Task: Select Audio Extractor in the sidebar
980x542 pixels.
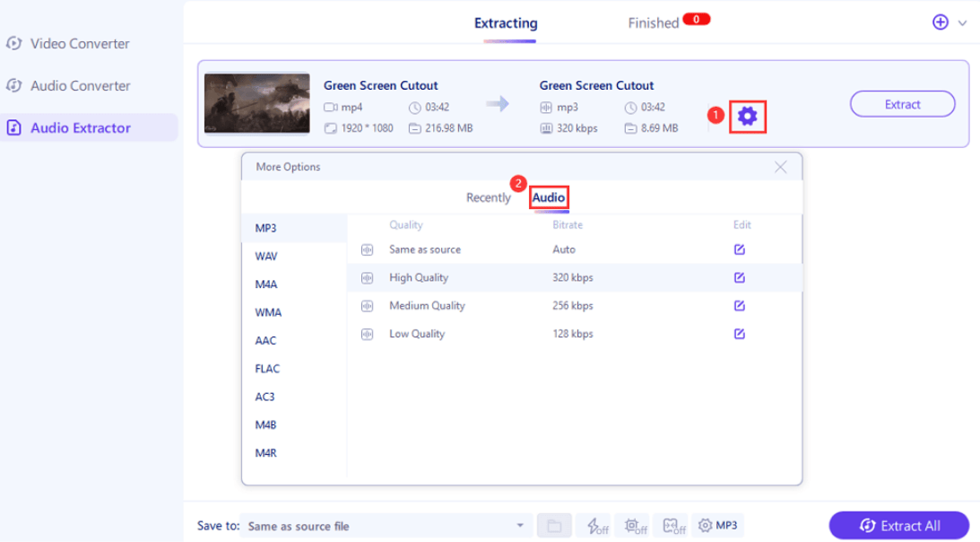Action: (89, 127)
